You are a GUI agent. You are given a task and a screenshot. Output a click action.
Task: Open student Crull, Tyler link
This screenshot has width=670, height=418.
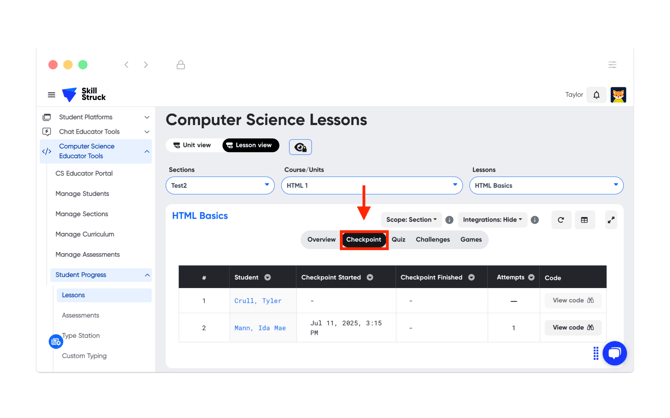coord(258,301)
